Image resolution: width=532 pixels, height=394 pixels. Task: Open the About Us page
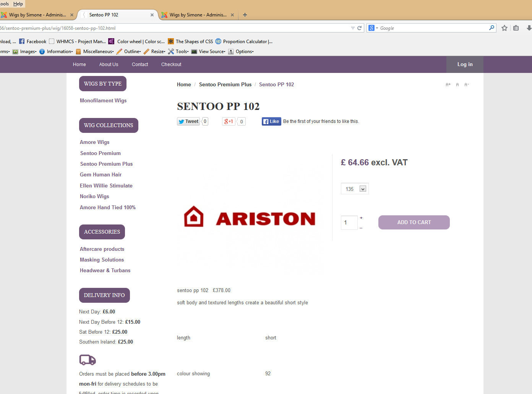pos(109,65)
